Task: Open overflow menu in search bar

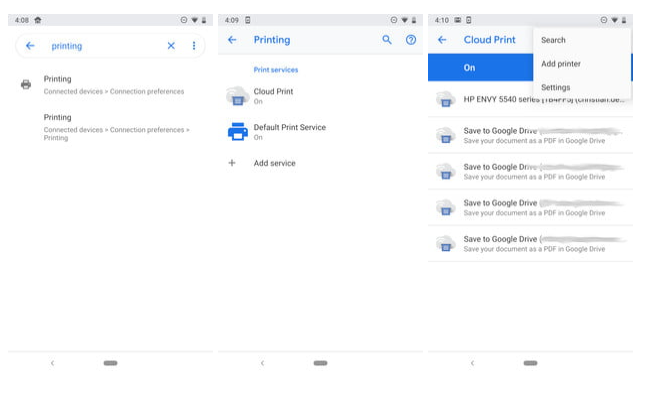Action: [194, 46]
